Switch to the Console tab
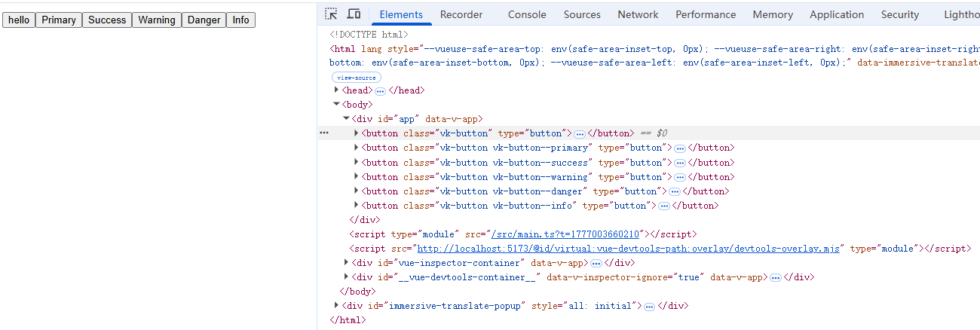Viewport: 980px width, 330px height. (x=527, y=14)
